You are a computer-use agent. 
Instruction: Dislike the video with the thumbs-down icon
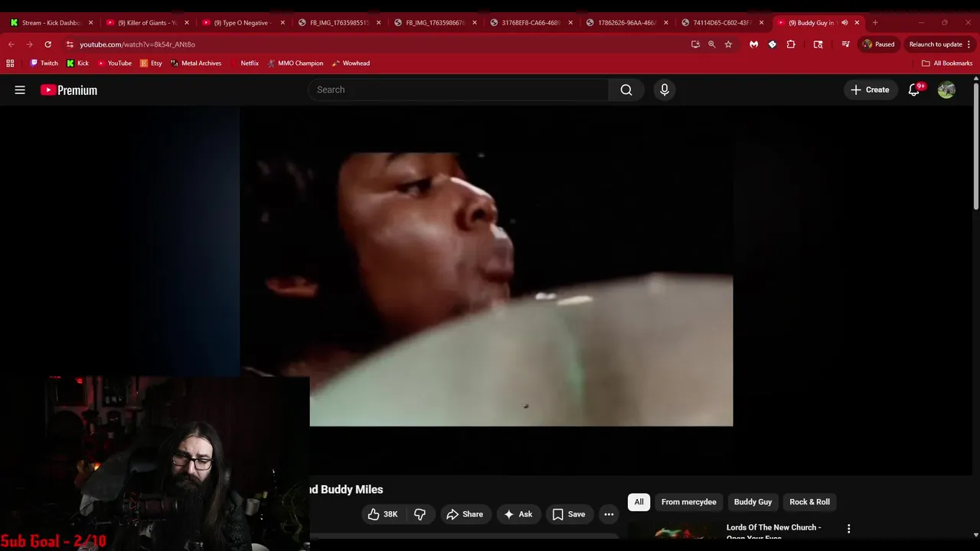click(x=420, y=514)
